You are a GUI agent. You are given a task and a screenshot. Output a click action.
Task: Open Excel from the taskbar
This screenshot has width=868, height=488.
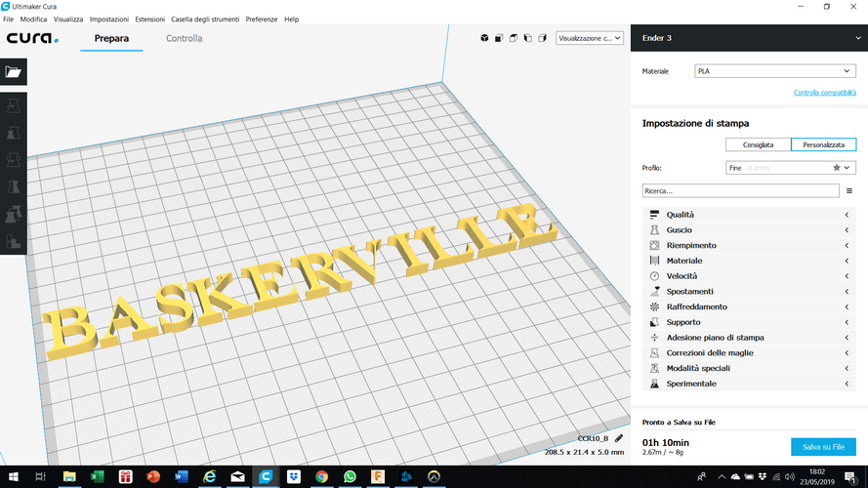coord(98,476)
